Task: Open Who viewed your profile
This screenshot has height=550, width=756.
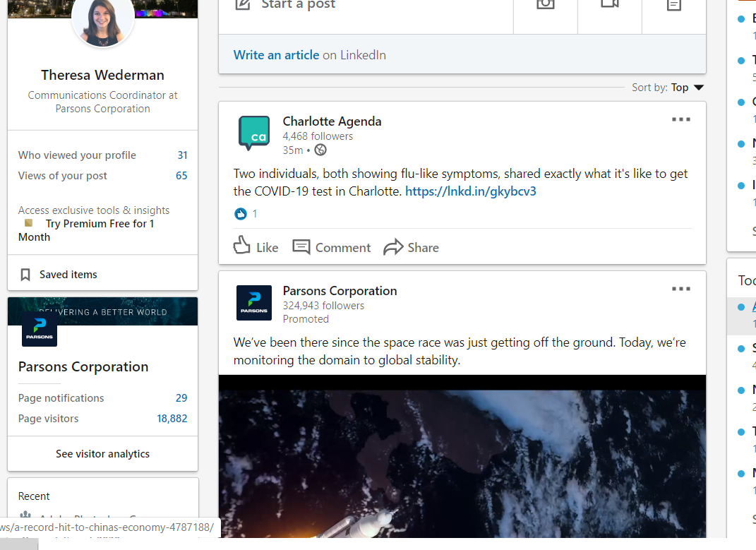Action: tap(77, 155)
